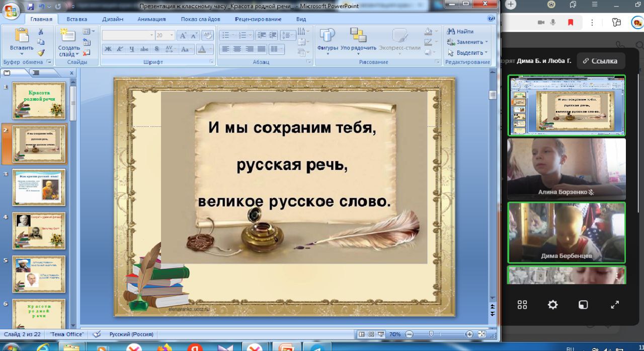The image size is (644, 351).
Task: Toggle underline Ч formatting
Action: pos(131,49)
